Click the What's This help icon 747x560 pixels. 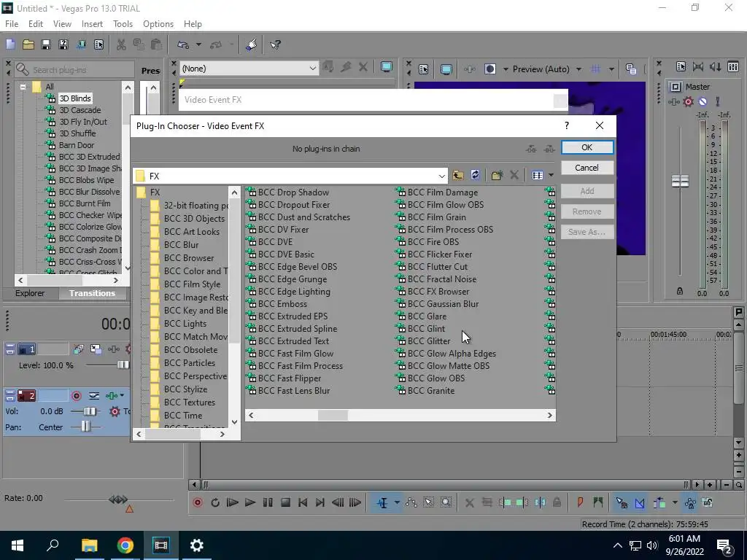point(275,44)
